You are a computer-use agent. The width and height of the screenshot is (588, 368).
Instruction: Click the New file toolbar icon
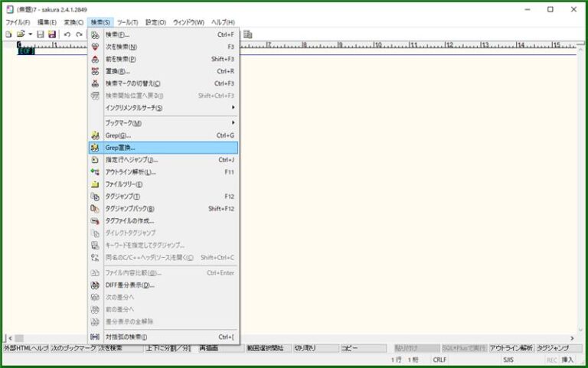click(x=8, y=34)
